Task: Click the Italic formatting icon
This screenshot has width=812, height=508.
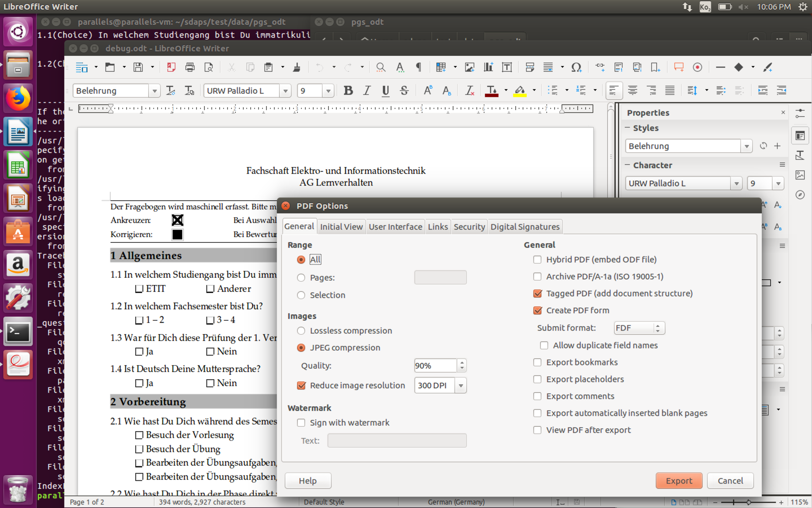Action: 367,90
